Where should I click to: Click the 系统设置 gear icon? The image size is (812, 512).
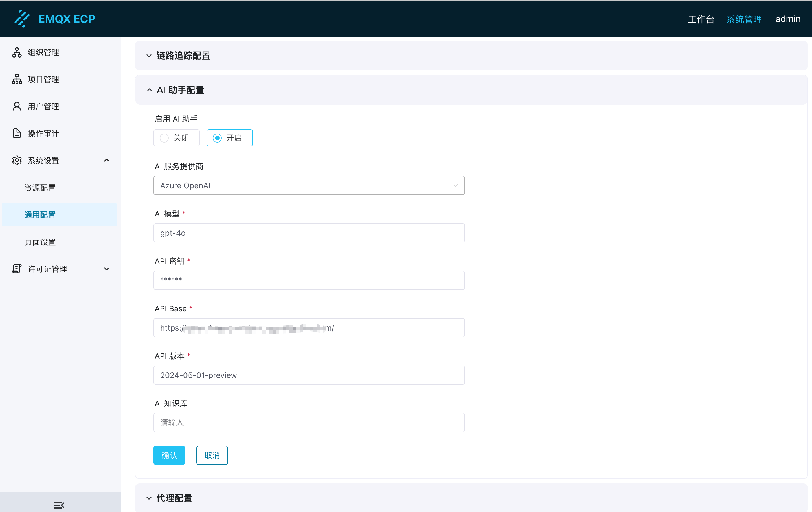click(17, 160)
